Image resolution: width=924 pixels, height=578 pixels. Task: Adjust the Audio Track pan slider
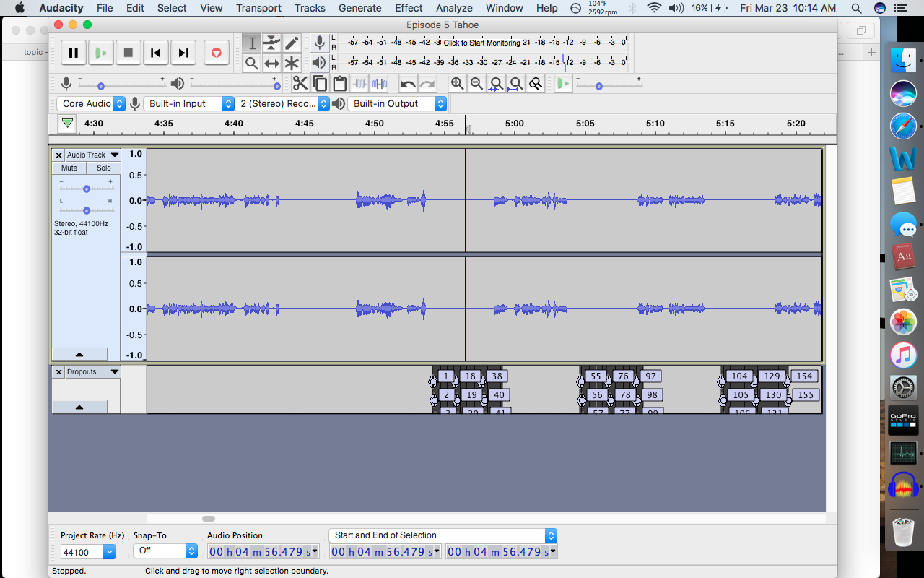(x=86, y=210)
